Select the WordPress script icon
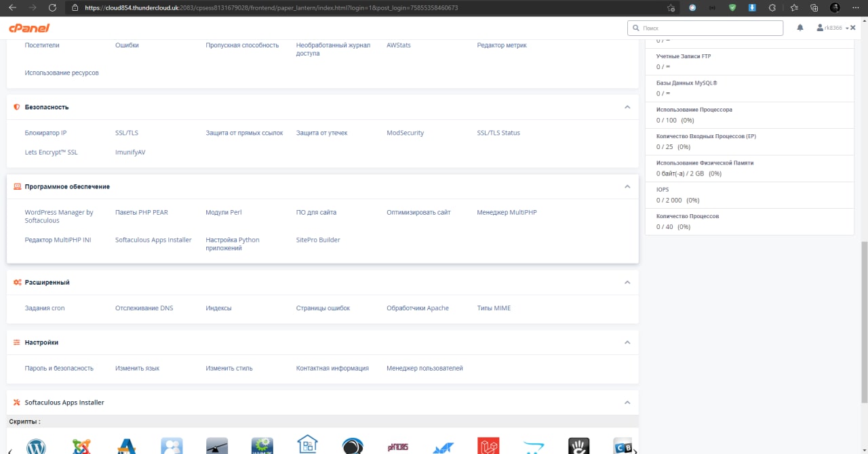The image size is (868, 454). point(36,446)
